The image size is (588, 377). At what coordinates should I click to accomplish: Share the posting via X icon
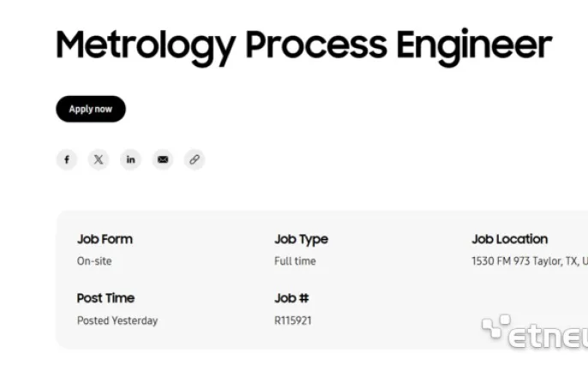click(99, 159)
